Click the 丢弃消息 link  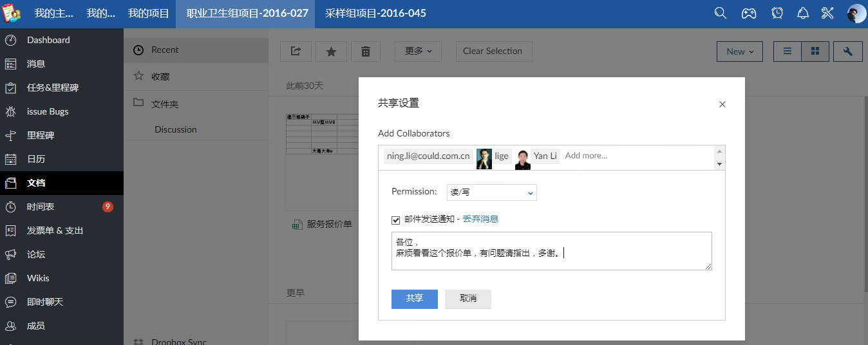(x=480, y=219)
